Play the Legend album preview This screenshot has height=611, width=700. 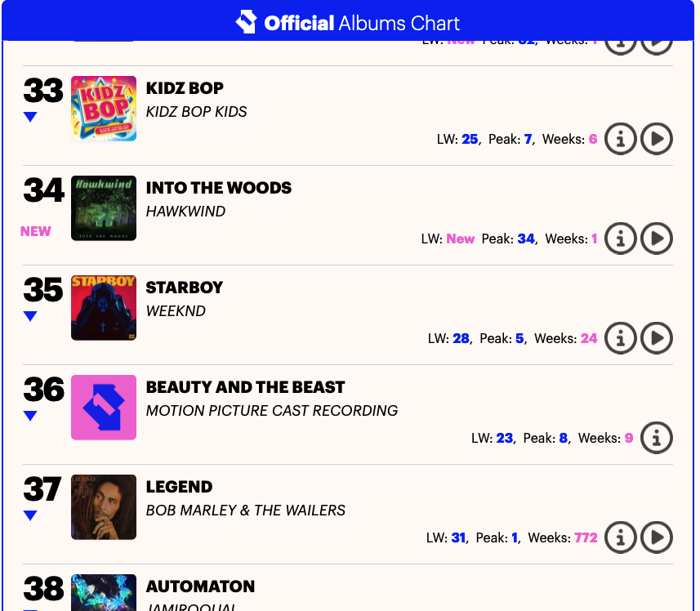pyautogui.click(x=657, y=537)
